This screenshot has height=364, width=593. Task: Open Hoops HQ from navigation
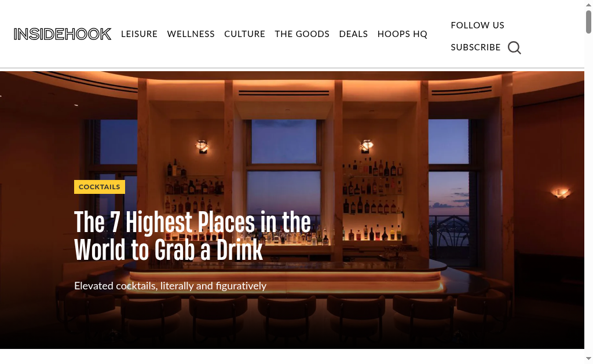click(x=402, y=34)
